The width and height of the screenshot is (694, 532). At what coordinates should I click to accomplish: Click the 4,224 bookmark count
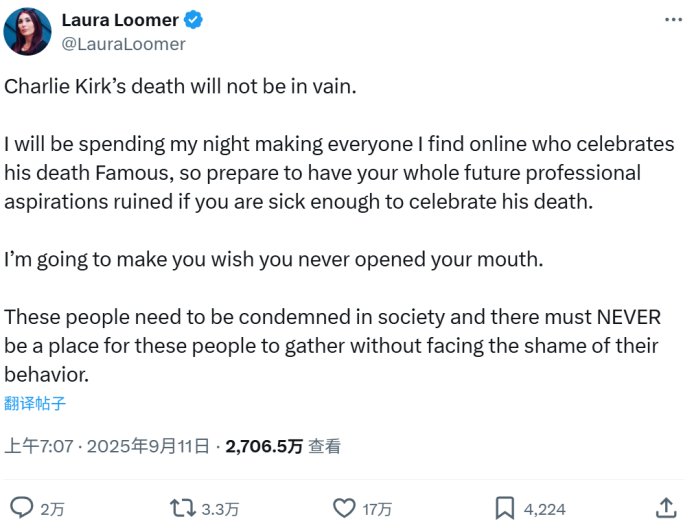pos(546,509)
